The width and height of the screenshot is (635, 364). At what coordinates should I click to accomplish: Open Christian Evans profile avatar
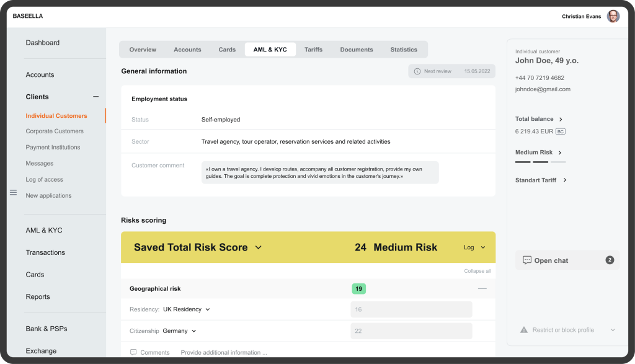(613, 16)
